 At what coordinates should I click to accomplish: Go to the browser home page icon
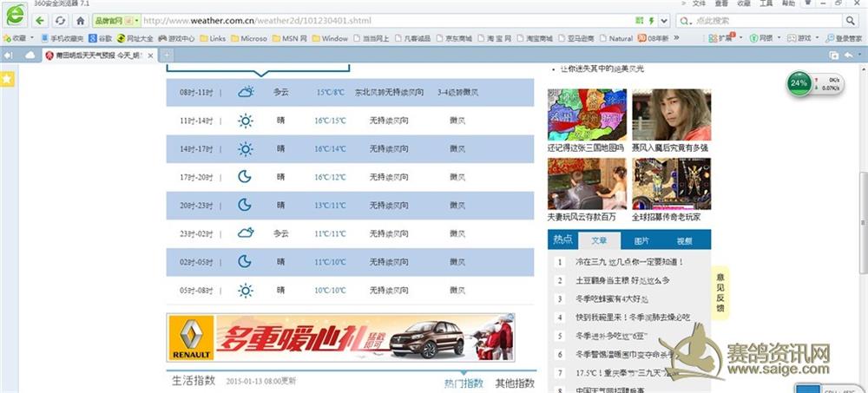[x=80, y=20]
